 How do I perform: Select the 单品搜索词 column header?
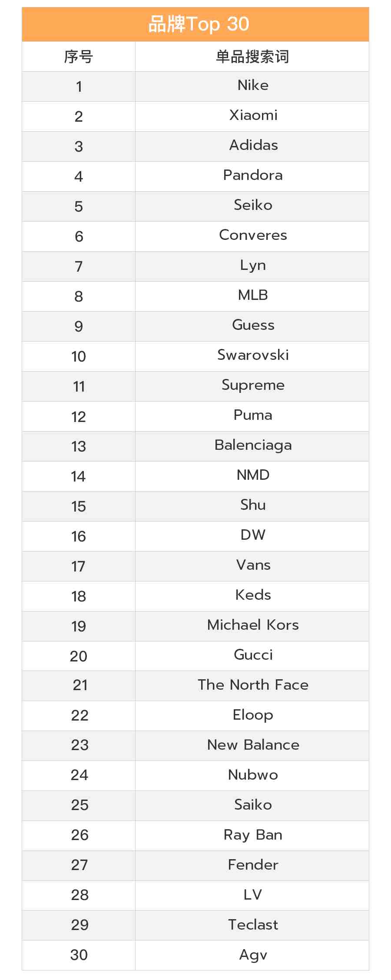[252, 56]
